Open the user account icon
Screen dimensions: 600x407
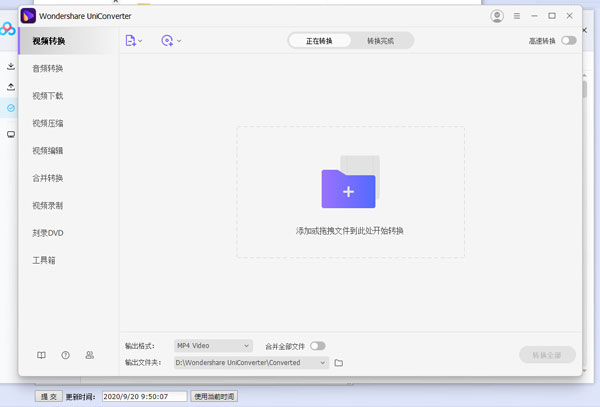pos(498,16)
